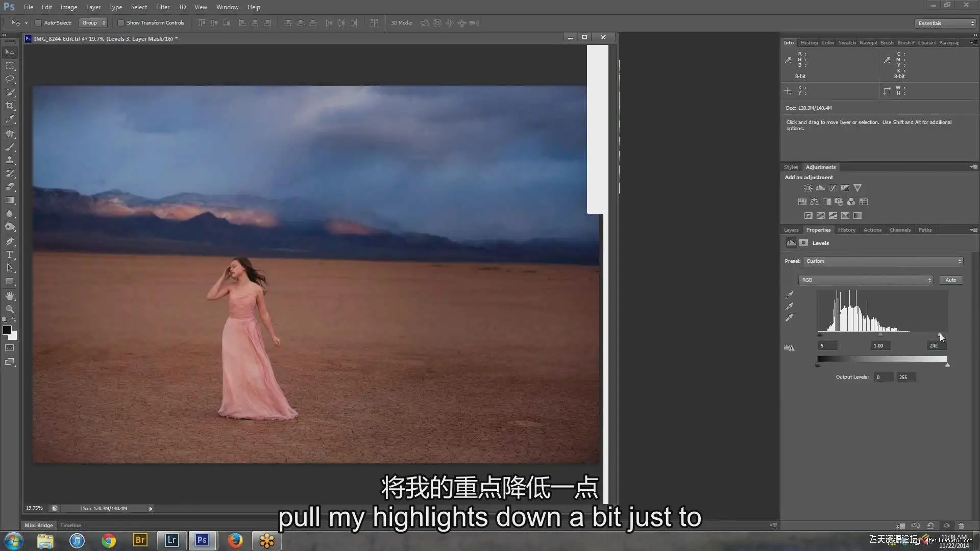The width and height of the screenshot is (980, 551).
Task: Click the black point eyedropper in Levels
Action: click(x=790, y=295)
